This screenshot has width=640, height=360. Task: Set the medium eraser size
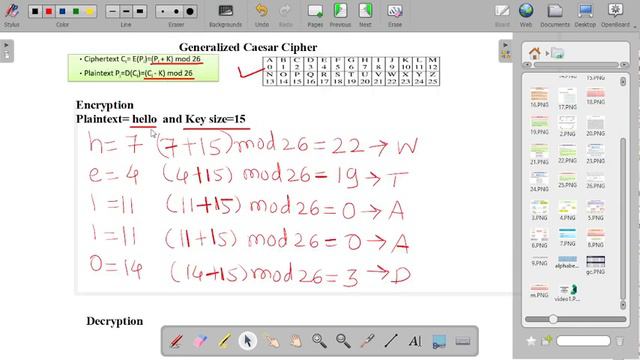(x=176, y=11)
